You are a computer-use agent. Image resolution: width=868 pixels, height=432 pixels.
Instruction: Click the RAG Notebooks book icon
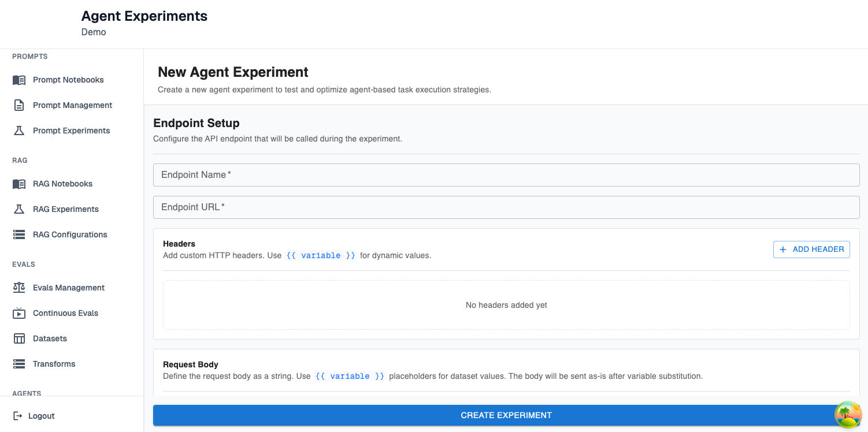tap(19, 184)
